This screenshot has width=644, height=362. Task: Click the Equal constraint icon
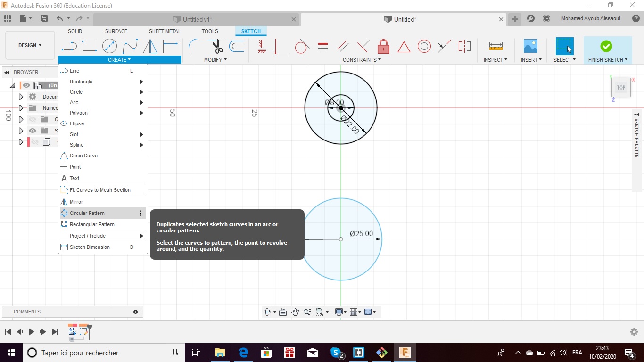click(x=323, y=46)
